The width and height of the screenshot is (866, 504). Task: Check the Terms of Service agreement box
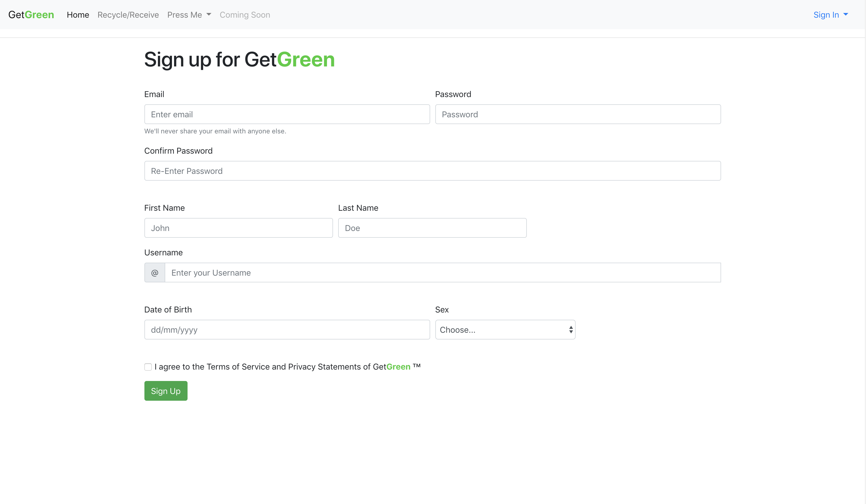148,367
